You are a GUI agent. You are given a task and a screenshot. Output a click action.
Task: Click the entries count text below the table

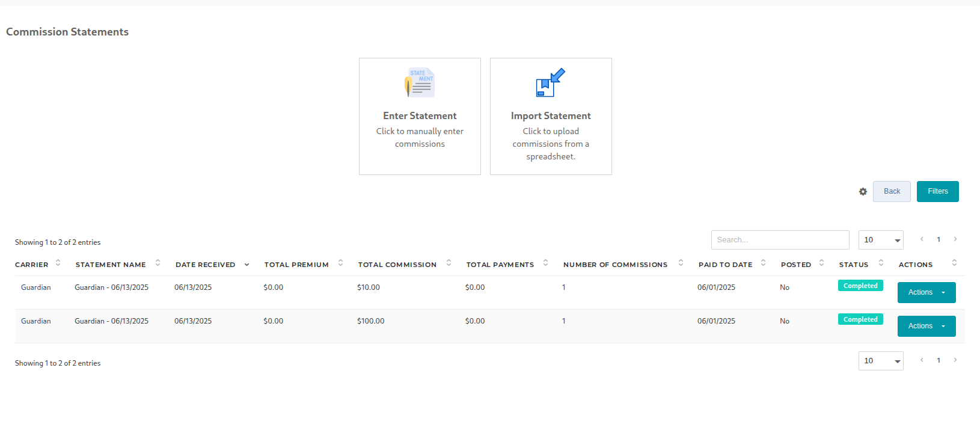pos(58,363)
